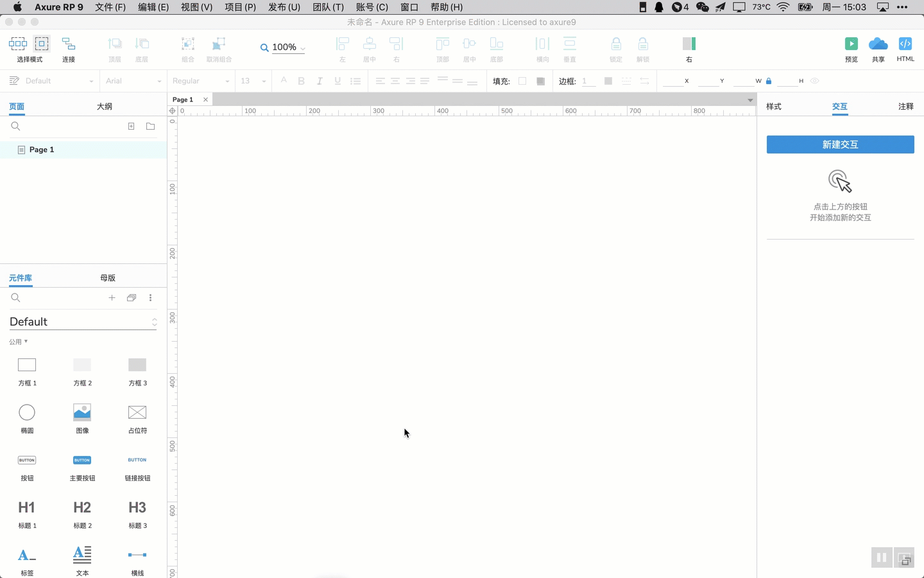Toggle the 右 right panel icon

coord(689,44)
